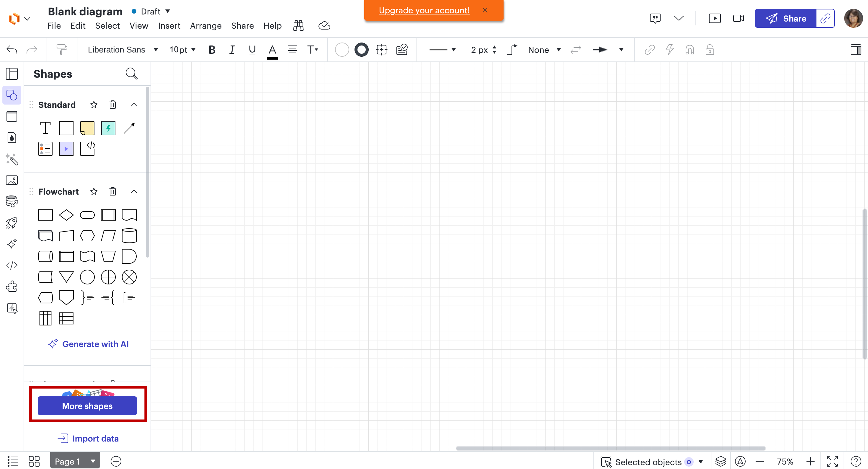
Task: Toggle italic formatting
Action: 232,50
